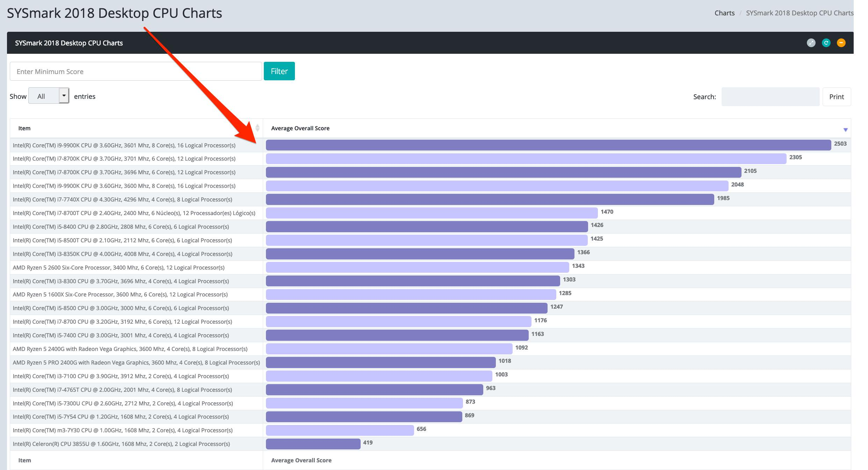Click the 2305 bar for i7-8700K
The image size is (868, 470).
coord(526,159)
